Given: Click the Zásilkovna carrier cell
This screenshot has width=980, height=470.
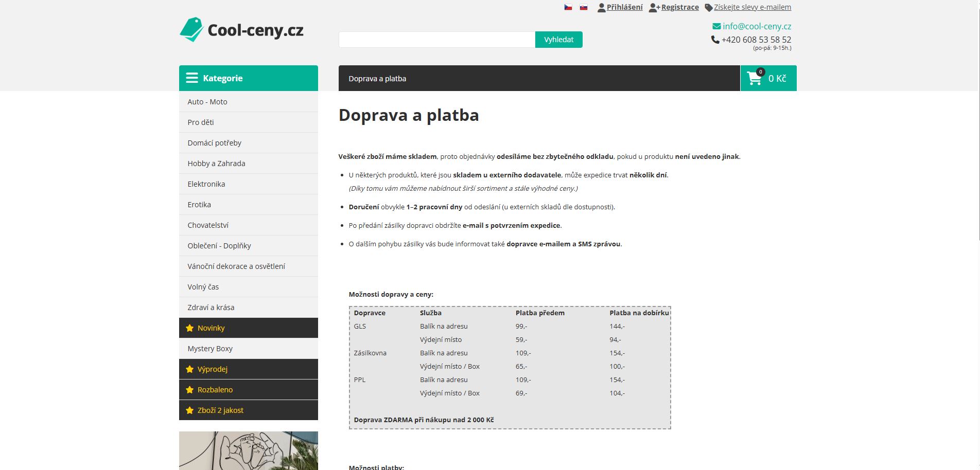Looking at the screenshot, I should [x=370, y=353].
